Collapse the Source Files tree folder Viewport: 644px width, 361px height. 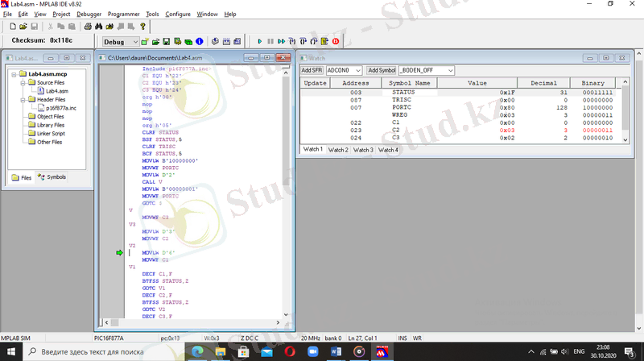click(21, 82)
